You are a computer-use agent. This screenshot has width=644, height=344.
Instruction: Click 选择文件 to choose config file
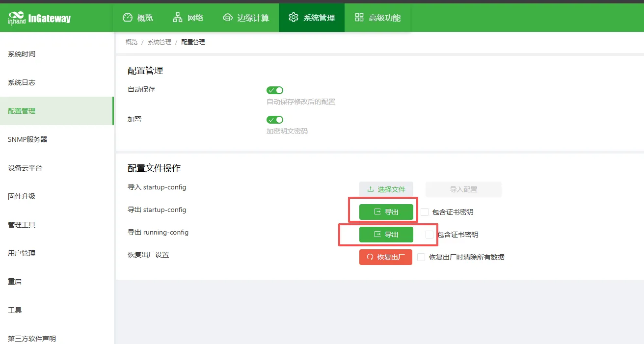386,189
